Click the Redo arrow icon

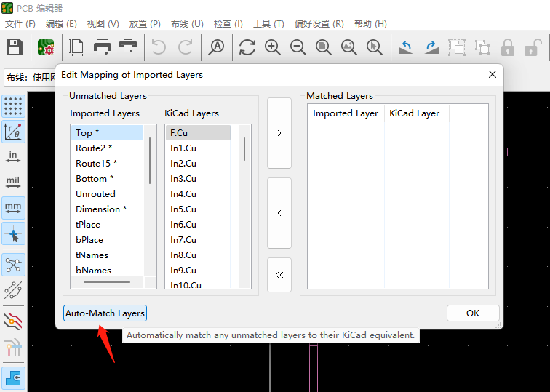pyautogui.click(x=185, y=47)
